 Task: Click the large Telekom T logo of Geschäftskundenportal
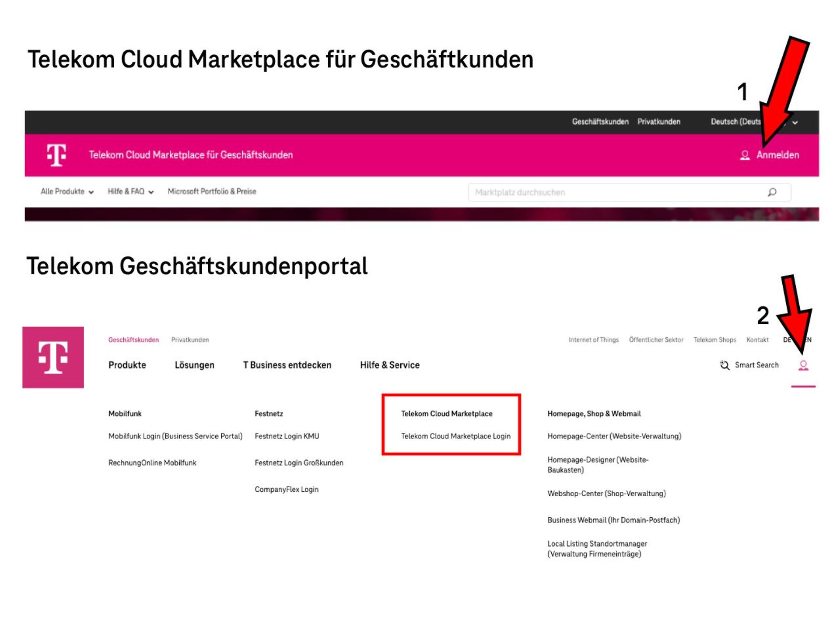(x=53, y=357)
